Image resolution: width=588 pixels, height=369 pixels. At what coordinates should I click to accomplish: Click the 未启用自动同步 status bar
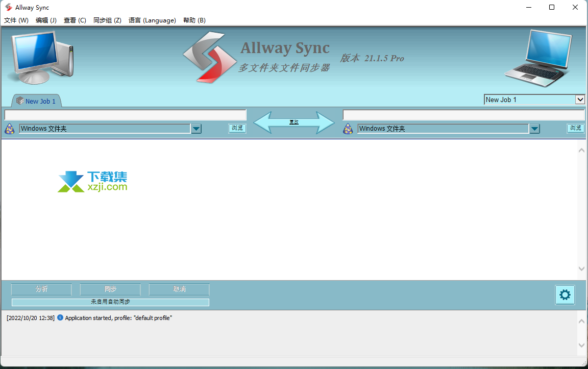(x=110, y=302)
